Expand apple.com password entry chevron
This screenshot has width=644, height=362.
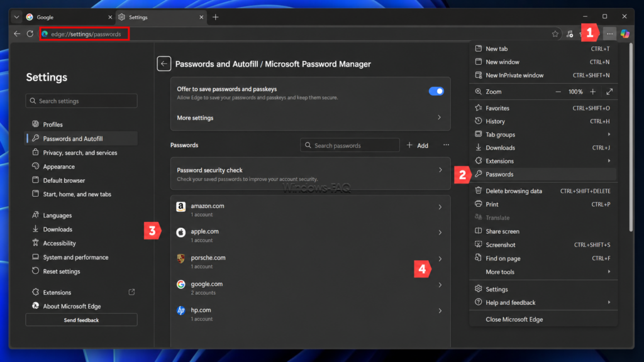click(x=440, y=233)
